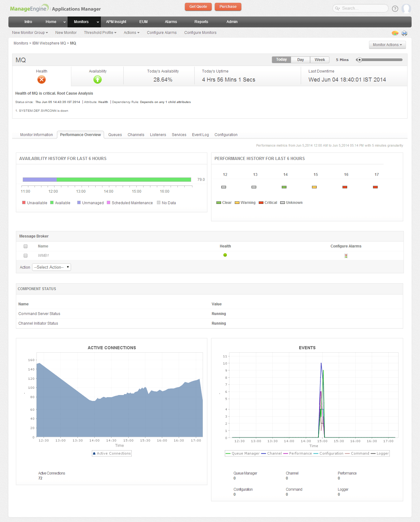Click the red Critical marker at hour 16

[x=345, y=187]
